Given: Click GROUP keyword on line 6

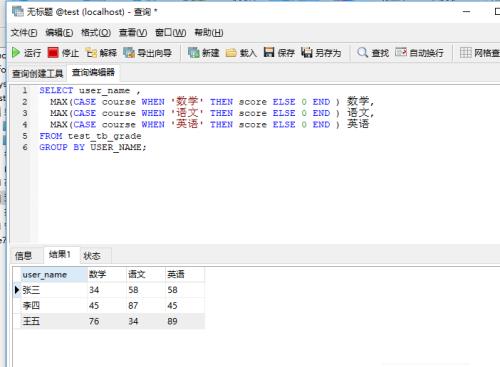Looking at the screenshot, I should click(53, 147).
